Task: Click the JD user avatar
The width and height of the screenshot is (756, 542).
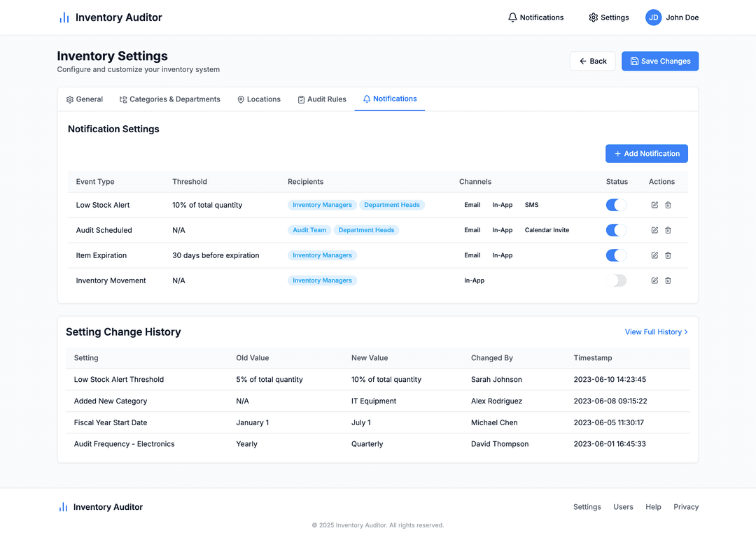Action: (x=653, y=17)
